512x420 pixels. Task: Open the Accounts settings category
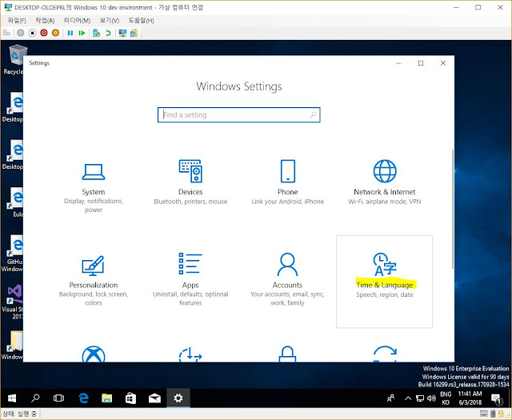point(287,281)
